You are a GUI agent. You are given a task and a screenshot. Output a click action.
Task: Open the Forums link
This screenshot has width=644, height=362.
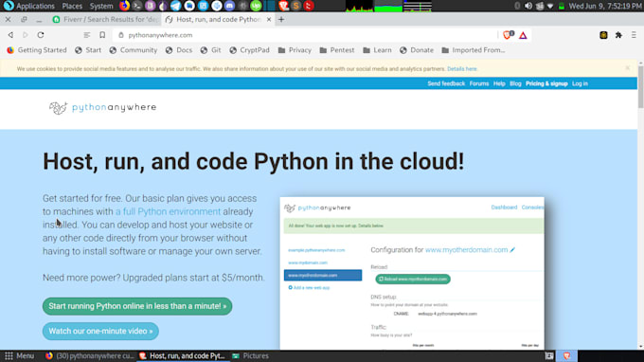[x=479, y=83]
